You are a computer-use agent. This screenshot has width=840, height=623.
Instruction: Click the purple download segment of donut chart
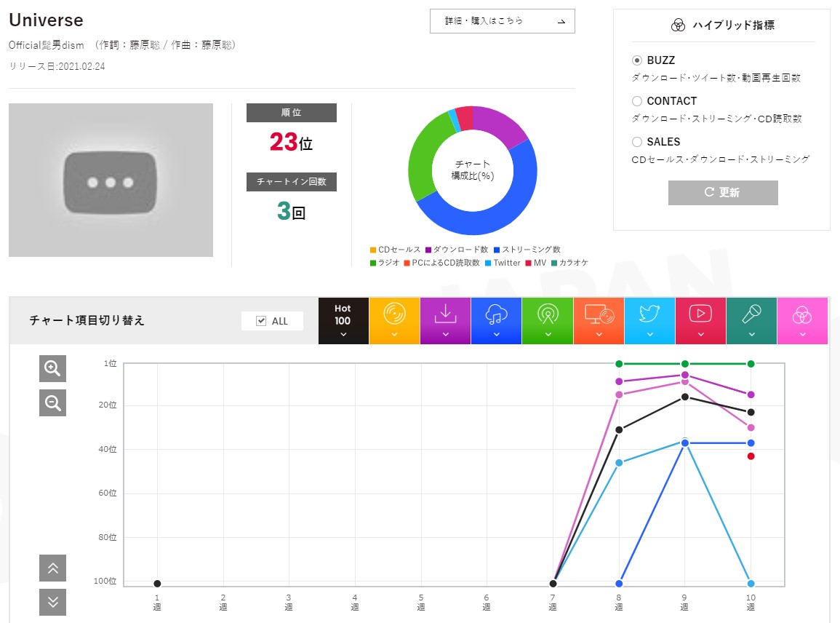(498, 123)
